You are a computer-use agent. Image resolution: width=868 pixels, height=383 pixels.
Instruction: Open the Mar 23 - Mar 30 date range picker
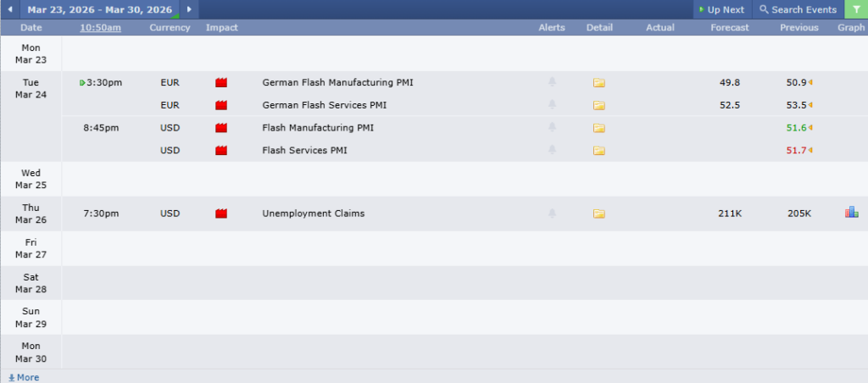tap(99, 9)
